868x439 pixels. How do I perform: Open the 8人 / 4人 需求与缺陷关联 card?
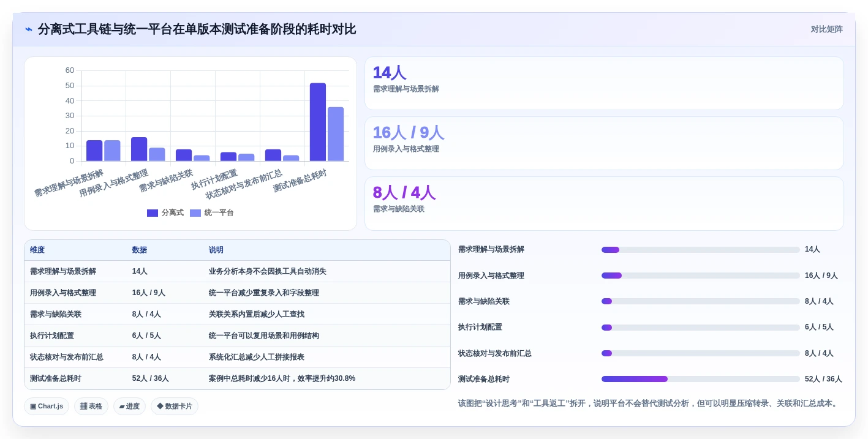[604, 203]
